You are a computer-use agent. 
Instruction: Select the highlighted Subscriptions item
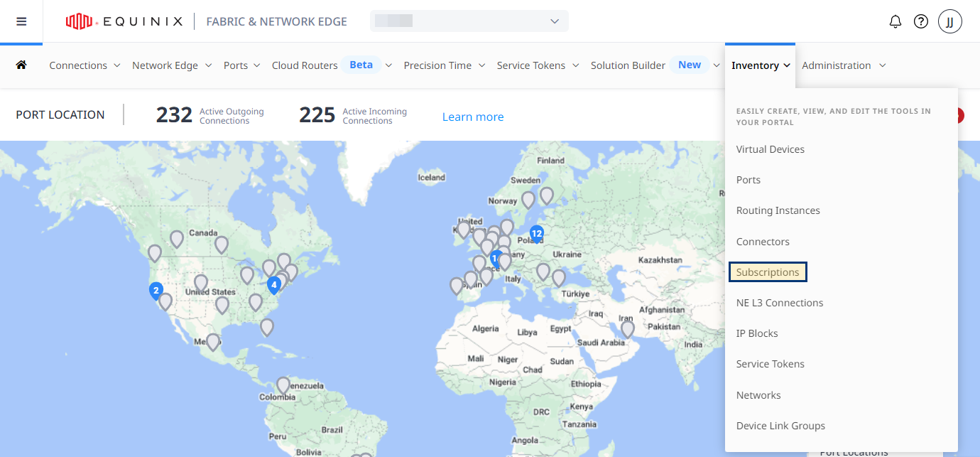[768, 272]
